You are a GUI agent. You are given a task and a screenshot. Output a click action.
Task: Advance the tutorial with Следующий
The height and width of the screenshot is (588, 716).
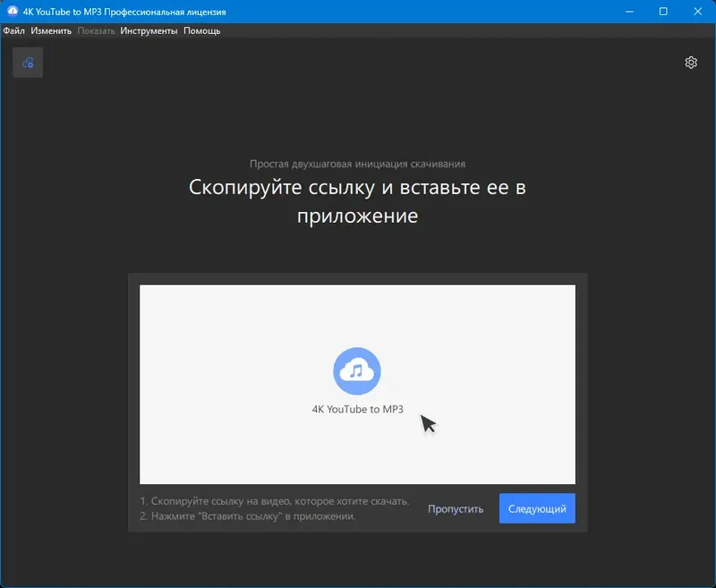[x=537, y=507]
